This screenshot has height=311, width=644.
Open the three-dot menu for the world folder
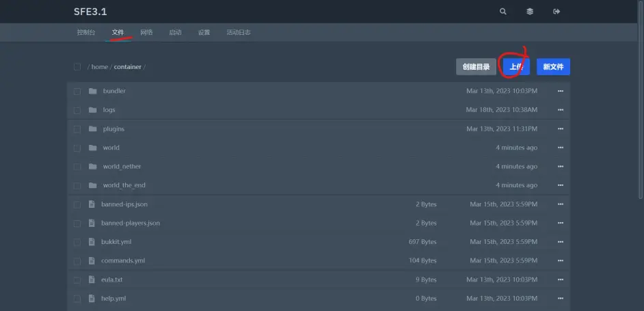point(561,148)
